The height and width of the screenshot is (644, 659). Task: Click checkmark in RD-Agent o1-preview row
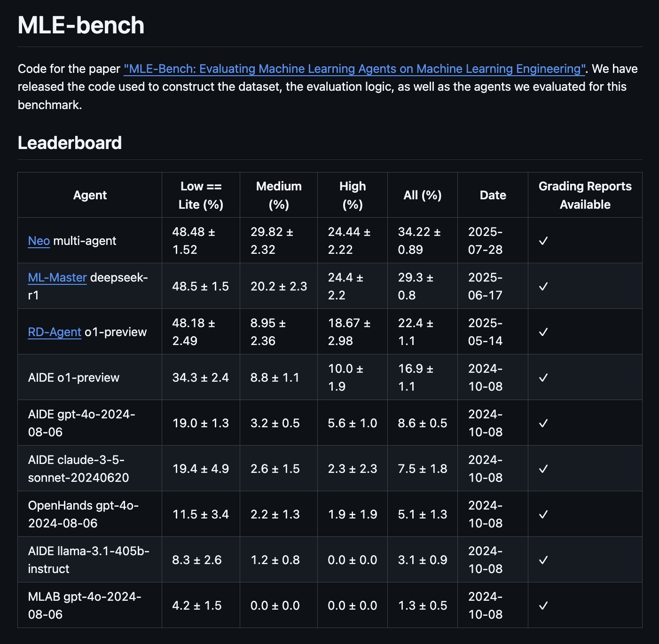tap(543, 332)
